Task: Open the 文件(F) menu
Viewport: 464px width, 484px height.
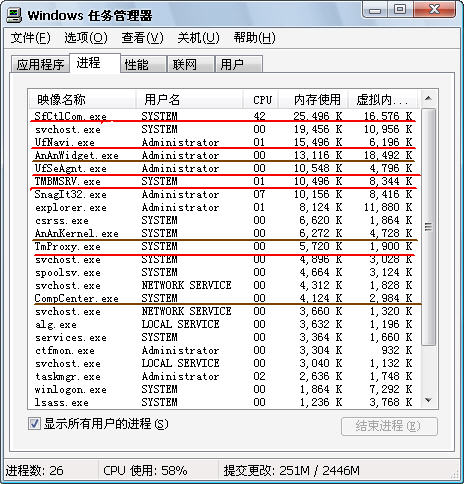Action: tap(31, 38)
